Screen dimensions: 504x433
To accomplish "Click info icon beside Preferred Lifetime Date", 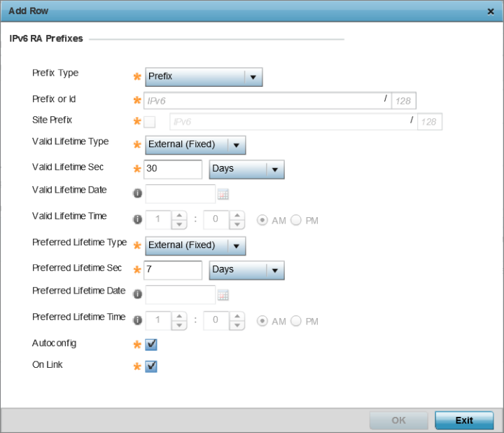I will click(137, 295).
